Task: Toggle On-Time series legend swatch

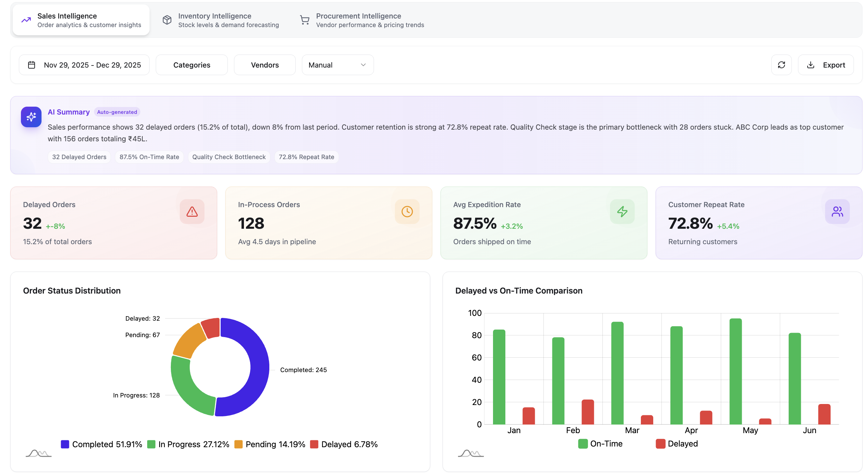Action: [583, 444]
